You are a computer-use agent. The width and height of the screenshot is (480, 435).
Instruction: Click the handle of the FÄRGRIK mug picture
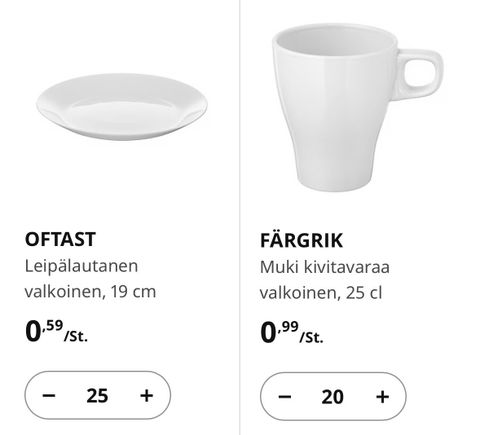421,74
